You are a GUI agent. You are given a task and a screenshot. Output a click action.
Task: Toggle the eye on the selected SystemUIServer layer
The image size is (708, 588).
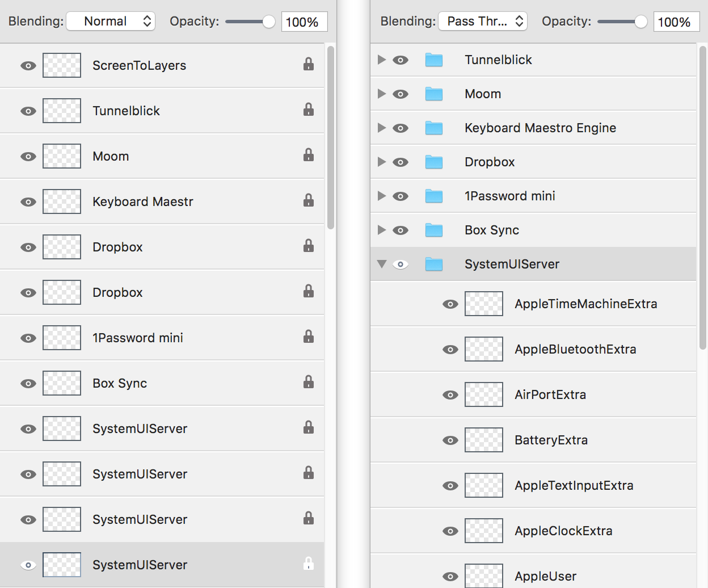[x=28, y=565]
